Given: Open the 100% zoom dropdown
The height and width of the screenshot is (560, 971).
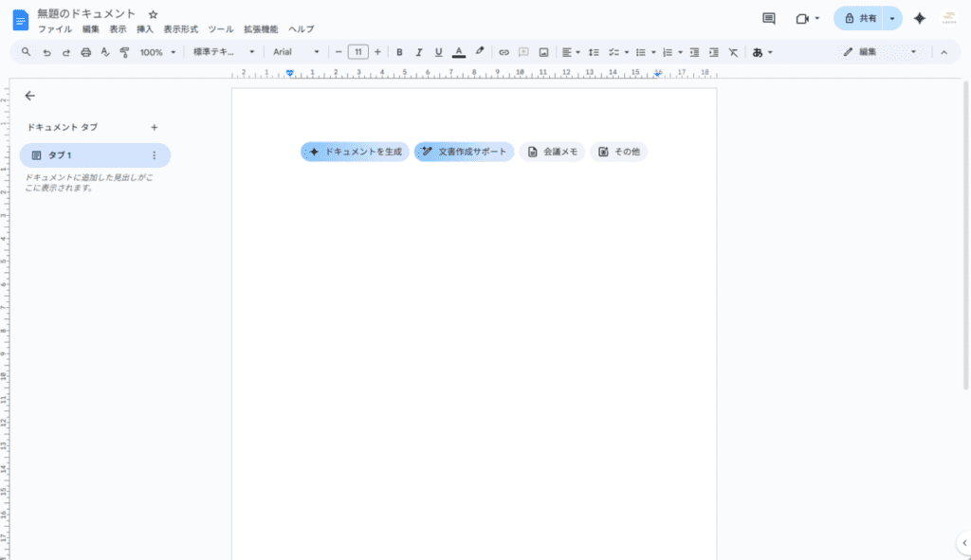Looking at the screenshot, I should 157,52.
